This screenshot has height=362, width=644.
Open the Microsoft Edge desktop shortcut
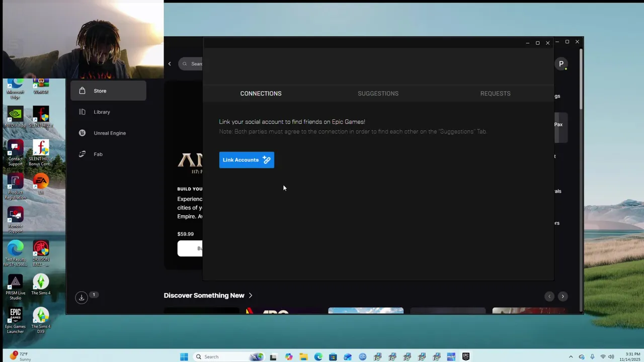15,89
